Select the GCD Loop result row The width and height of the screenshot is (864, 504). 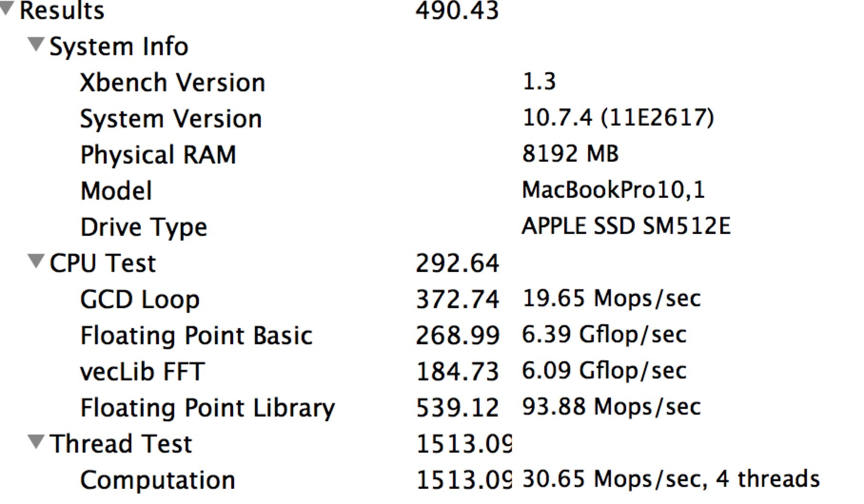(140, 300)
